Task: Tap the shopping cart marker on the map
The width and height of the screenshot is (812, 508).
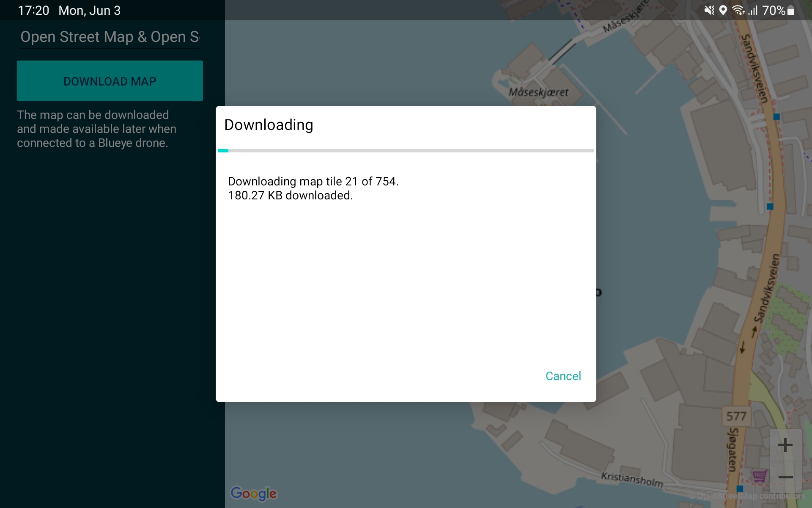Action: (760, 476)
